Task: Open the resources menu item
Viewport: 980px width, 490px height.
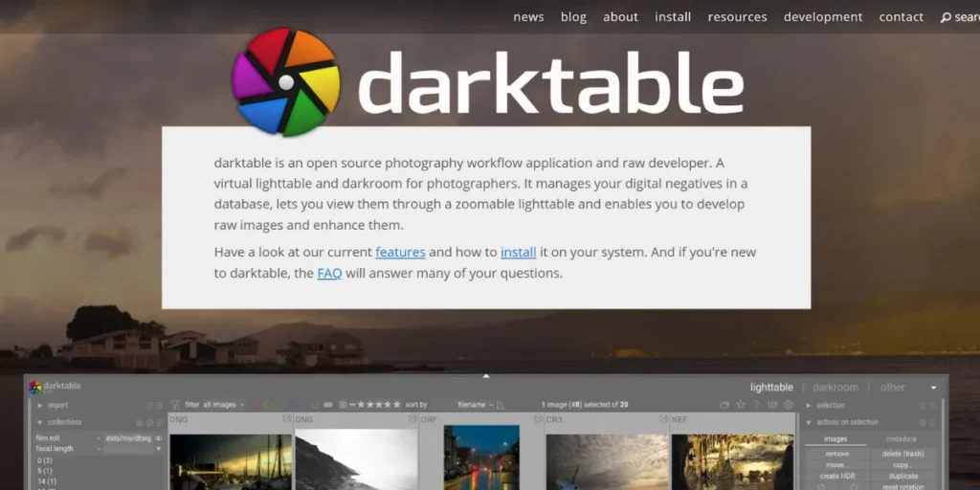Action: [x=737, y=17]
